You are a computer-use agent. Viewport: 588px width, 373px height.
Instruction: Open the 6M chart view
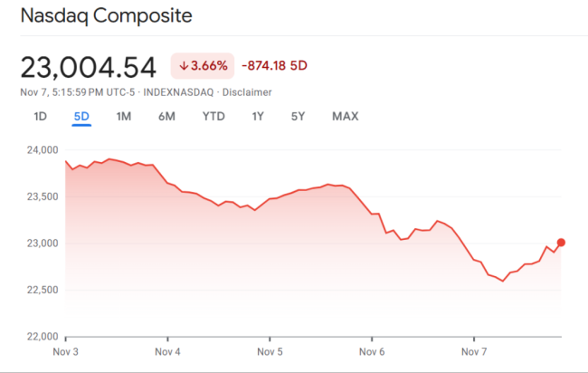tap(166, 116)
